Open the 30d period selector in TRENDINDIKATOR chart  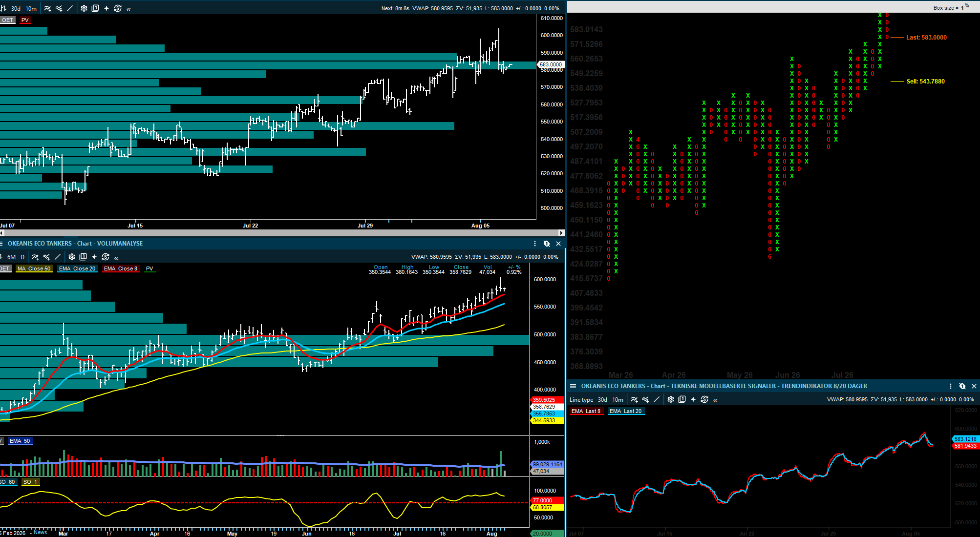tap(603, 400)
